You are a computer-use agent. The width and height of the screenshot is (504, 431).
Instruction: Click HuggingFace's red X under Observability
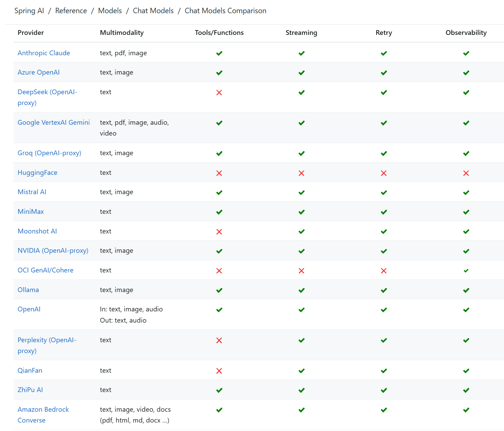click(466, 173)
